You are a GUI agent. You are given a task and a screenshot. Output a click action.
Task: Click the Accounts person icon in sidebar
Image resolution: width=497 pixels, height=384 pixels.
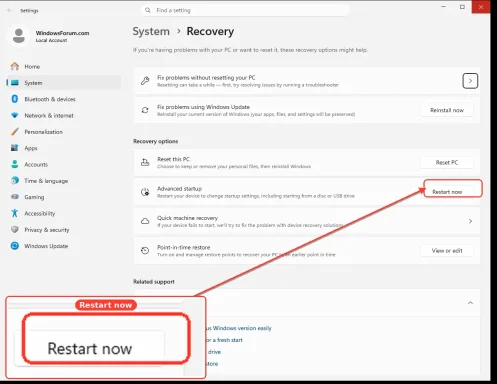point(15,164)
